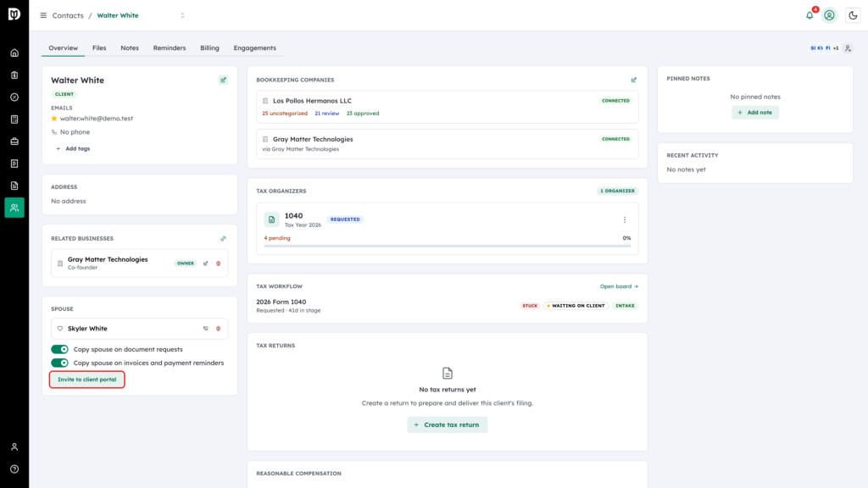The width and height of the screenshot is (868, 488).
Task: Edit Walter White's contact details
Action: coord(223,80)
